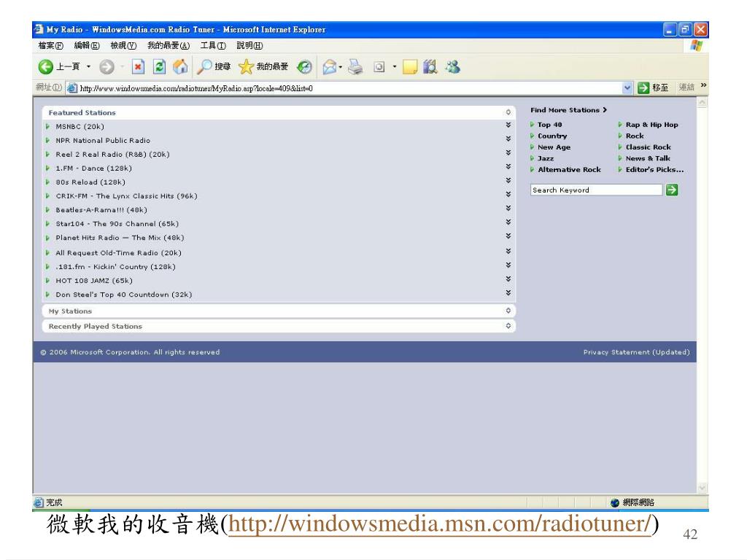Viewport: 747px width, 560px height.
Task: Open the address bar dropdown arrow
Action: [627, 87]
